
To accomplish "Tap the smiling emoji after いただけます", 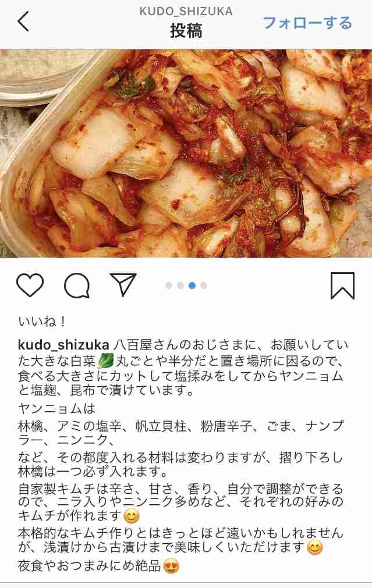I will (x=314, y=548).
